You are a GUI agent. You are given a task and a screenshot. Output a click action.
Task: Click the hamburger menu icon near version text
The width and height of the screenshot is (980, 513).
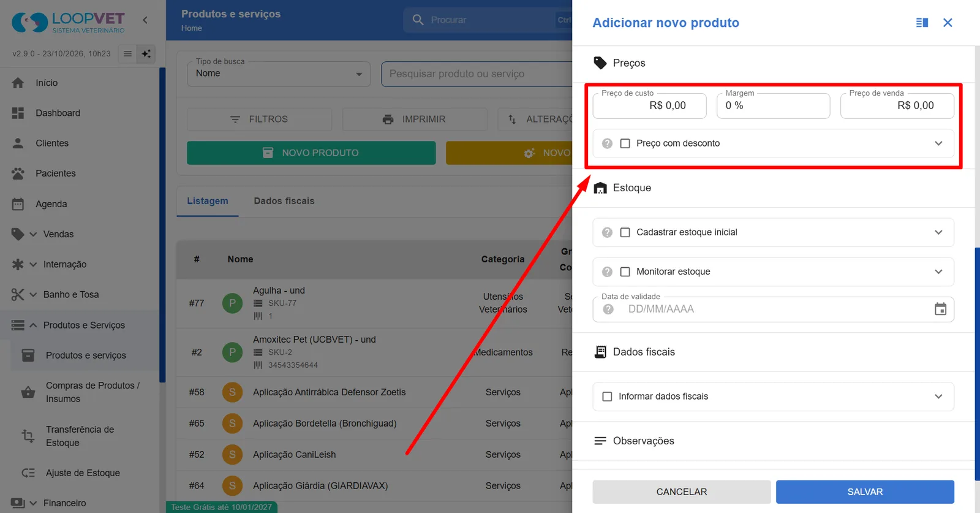pos(127,54)
